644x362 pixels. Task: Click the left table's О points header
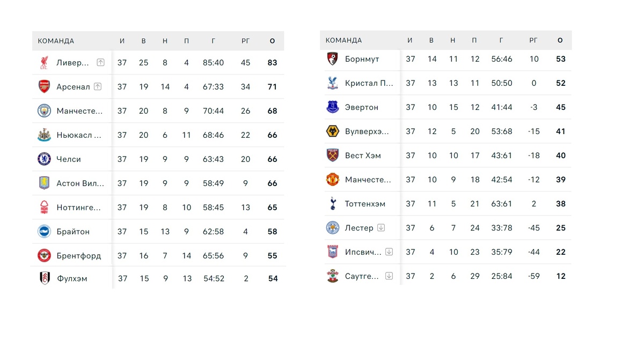click(272, 41)
